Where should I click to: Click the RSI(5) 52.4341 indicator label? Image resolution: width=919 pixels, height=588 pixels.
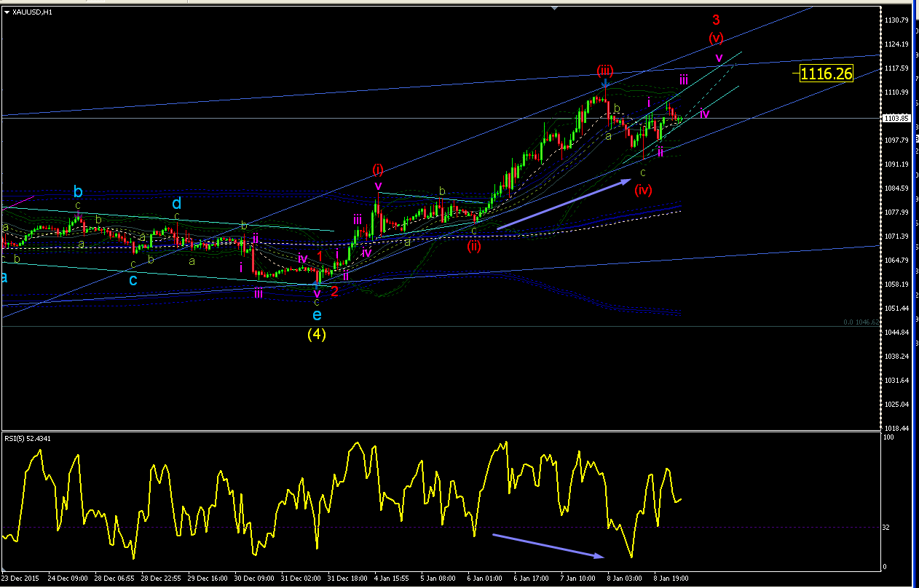(x=29, y=438)
